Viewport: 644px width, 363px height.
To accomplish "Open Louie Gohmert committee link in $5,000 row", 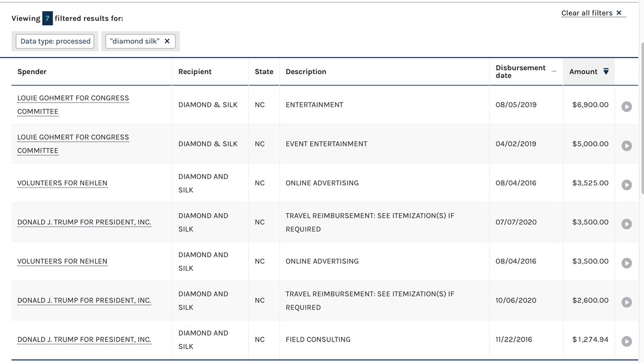I will click(x=73, y=144).
